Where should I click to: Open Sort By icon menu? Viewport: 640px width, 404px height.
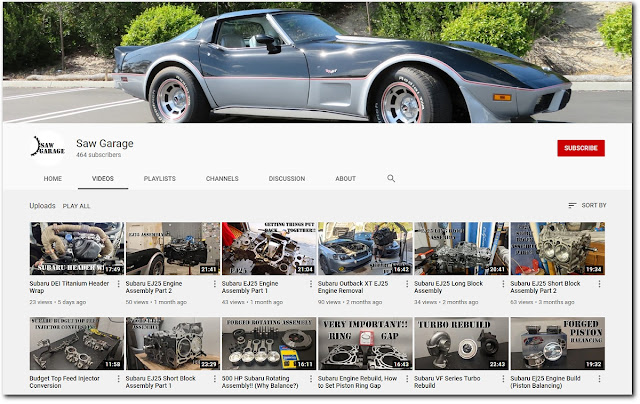pyautogui.click(x=572, y=205)
